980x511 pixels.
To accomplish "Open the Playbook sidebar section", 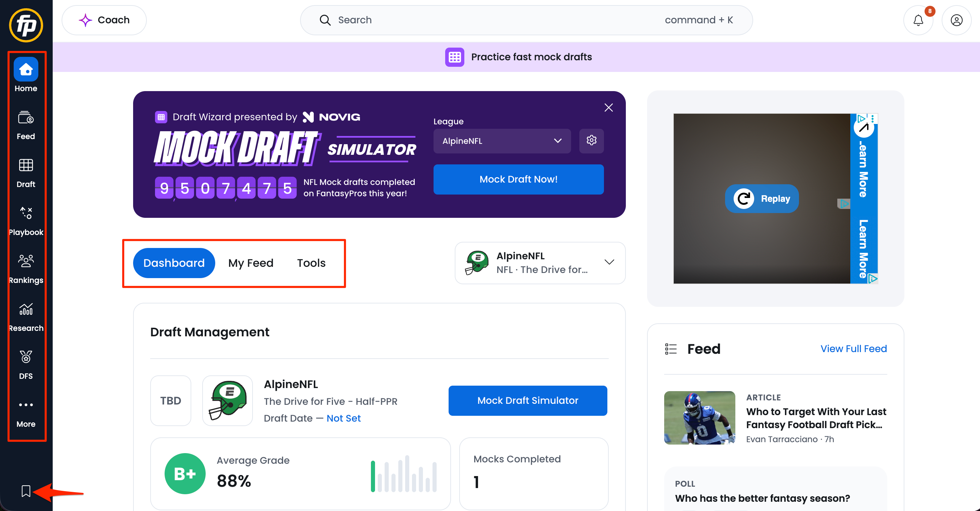I will tap(26, 221).
